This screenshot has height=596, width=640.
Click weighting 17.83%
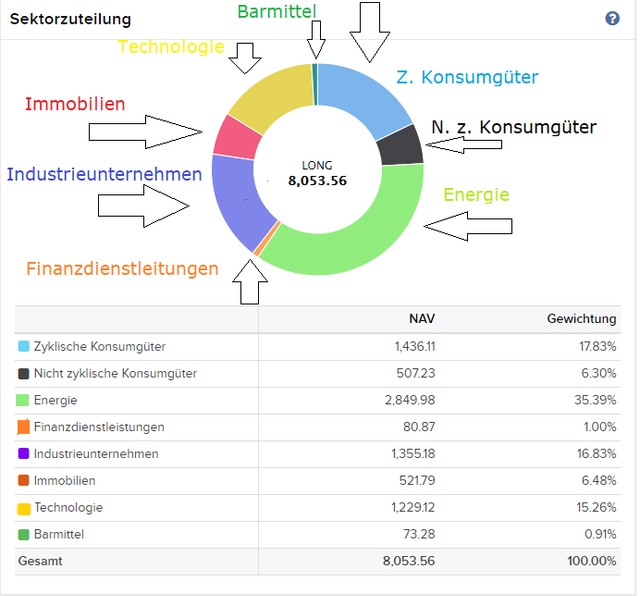point(598,347)
